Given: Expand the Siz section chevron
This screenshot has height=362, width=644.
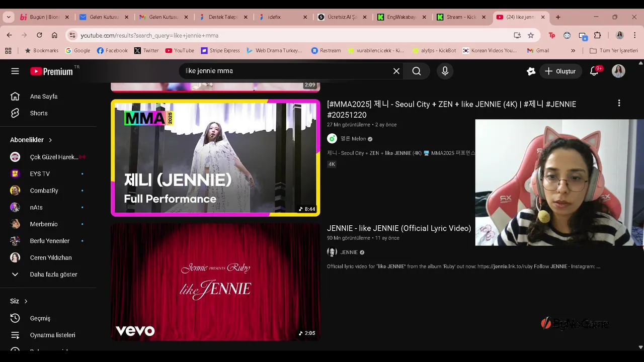Looking at the screenshot, I should 26,301.
